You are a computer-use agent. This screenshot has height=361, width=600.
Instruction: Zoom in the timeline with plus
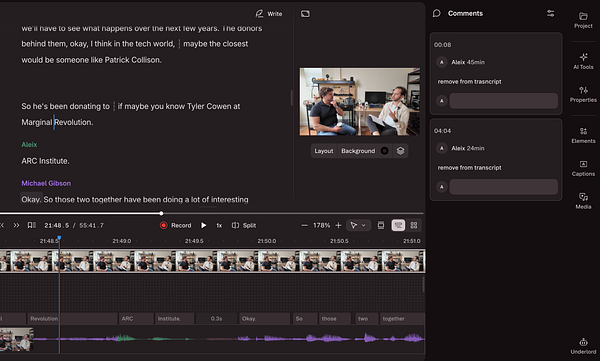click(338, 225)
